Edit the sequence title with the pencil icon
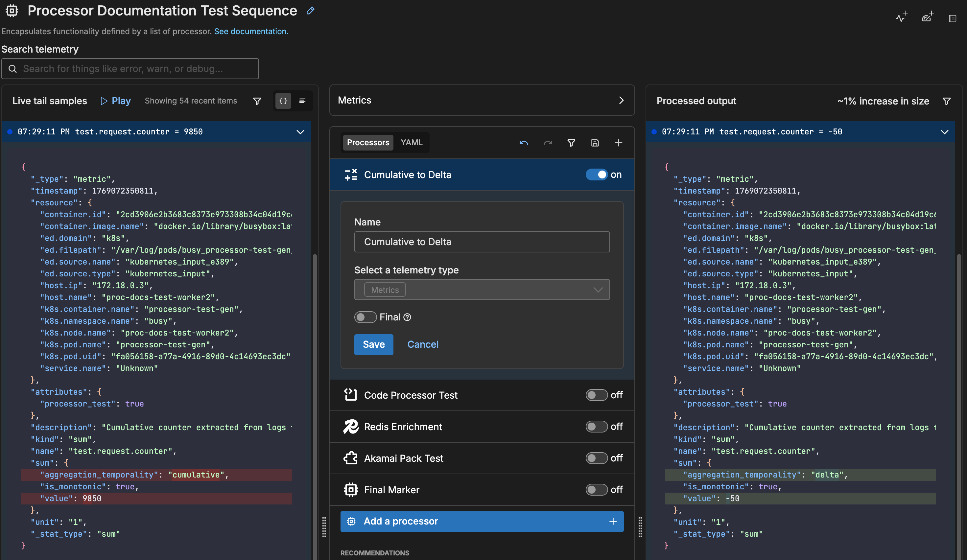The width and height of the screenshot is (967, 560). [x=310, y=11]
